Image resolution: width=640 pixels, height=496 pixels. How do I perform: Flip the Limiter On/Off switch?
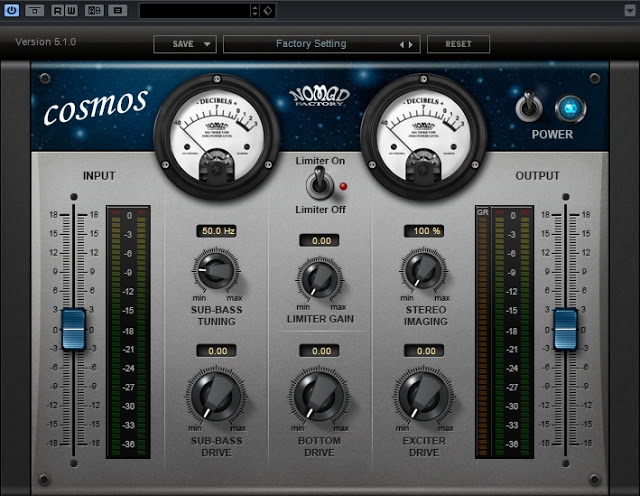tap(320, 183)
